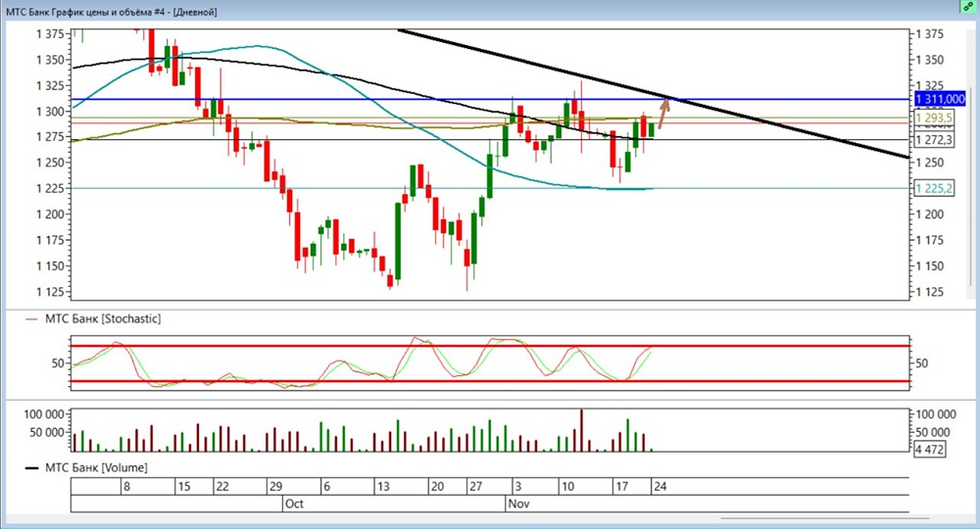Screen dimensions: 980x529
Task: Click the 'Nov' month label on the time axis
Action: point(518,504)
